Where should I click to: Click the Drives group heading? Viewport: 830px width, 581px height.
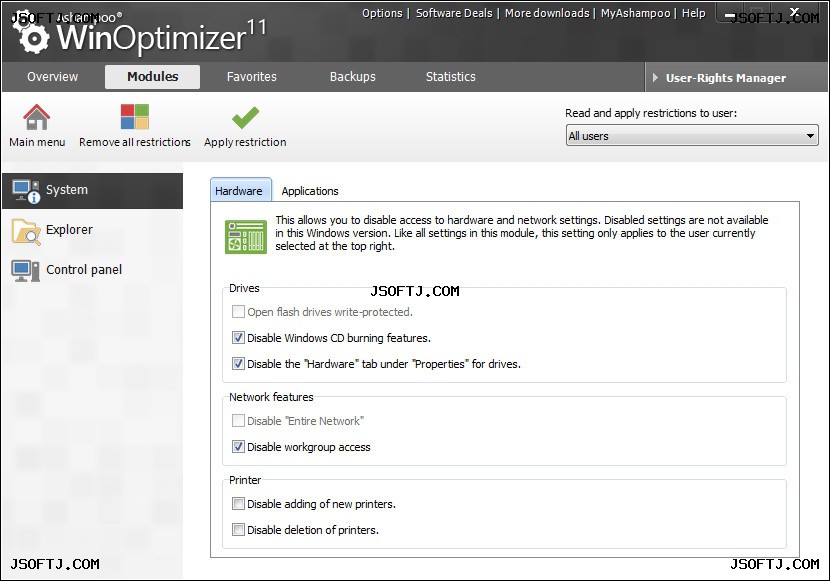coord(244,288)
